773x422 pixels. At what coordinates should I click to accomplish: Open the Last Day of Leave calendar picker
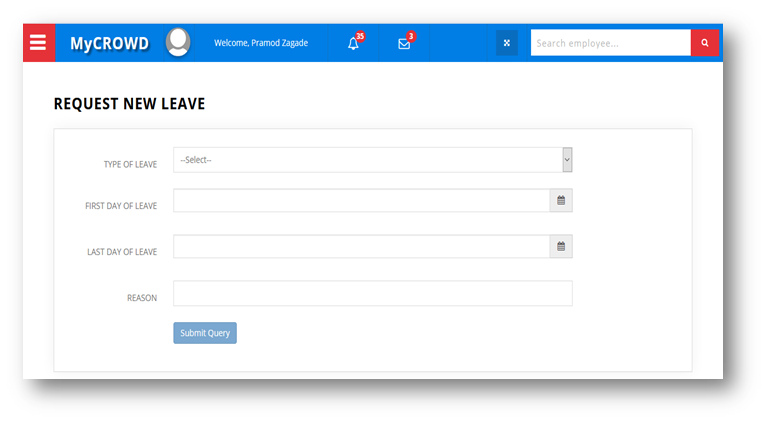tap(561, 247)
